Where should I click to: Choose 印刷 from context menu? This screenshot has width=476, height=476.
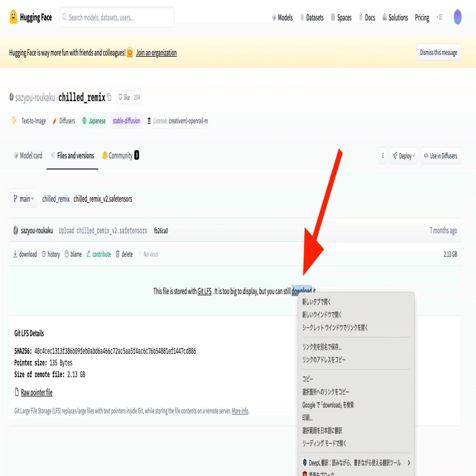(x=356, y=418)
